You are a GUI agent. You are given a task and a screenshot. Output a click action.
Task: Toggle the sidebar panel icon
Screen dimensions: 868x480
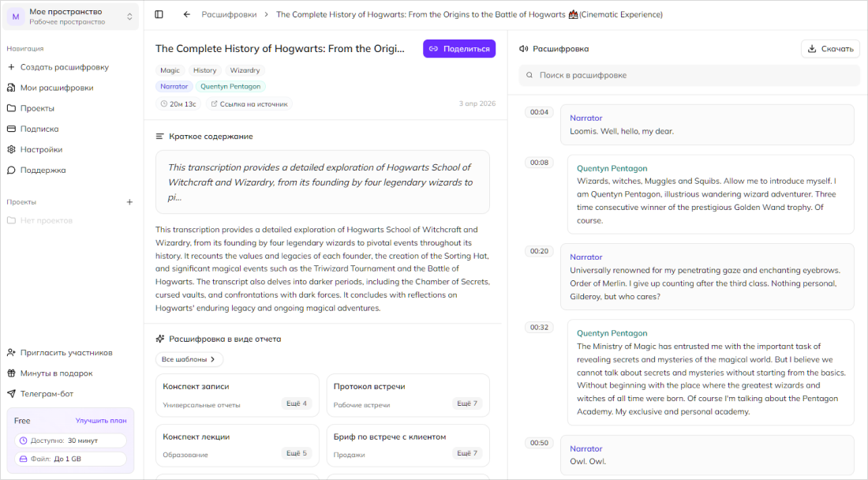159,14
